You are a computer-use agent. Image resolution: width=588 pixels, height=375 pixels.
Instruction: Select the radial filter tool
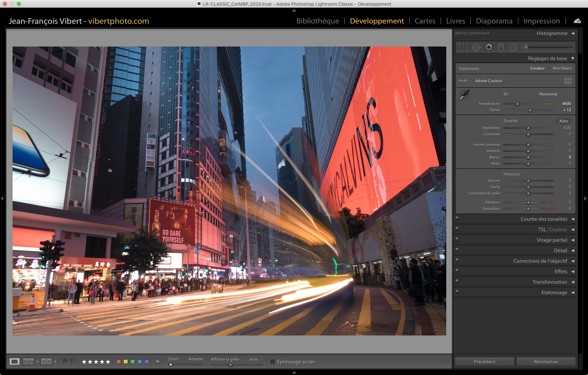pyautogui.click(x=513, y=47)
